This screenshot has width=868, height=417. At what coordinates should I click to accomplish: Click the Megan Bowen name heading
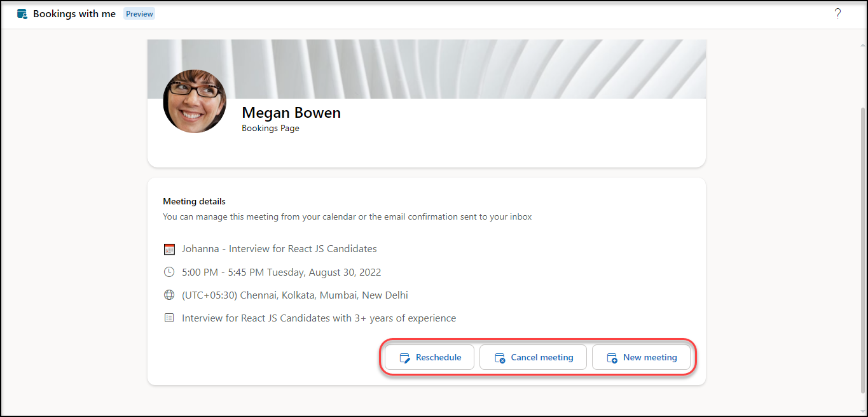pyautogui.click(x=291, y=113)
